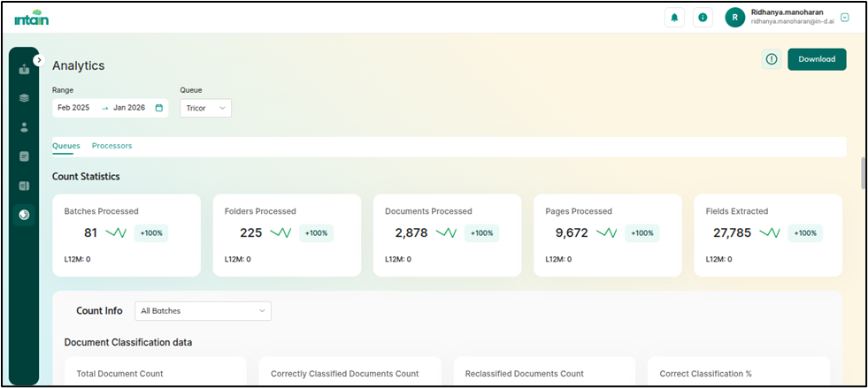Open the upload icon in sidebar
This screenshot has width=868, height=388.
(24, 69)
